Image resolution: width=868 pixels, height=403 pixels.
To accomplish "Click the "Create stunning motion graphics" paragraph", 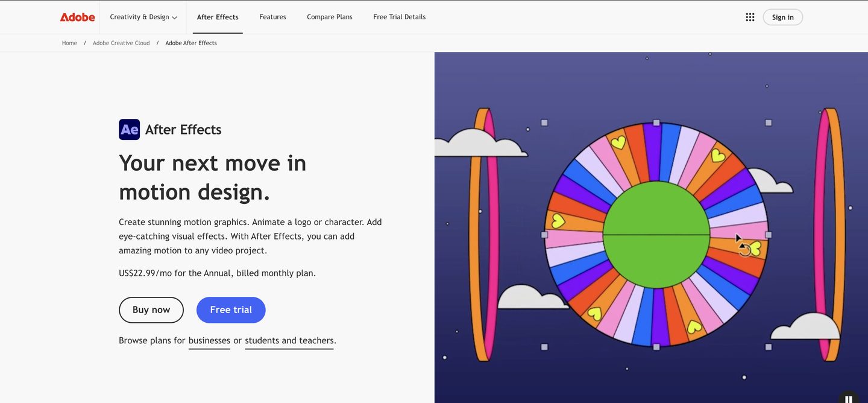I will point(250,236).
